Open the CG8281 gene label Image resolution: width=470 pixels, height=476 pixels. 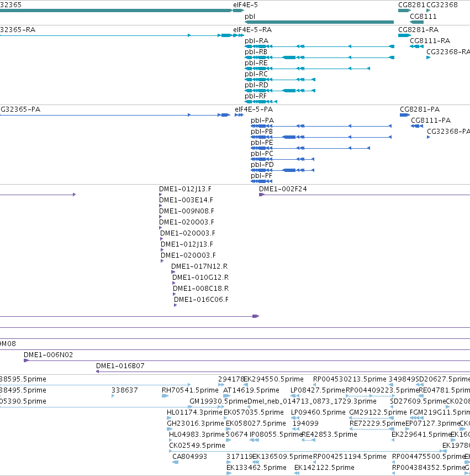(x=411, y=5)
